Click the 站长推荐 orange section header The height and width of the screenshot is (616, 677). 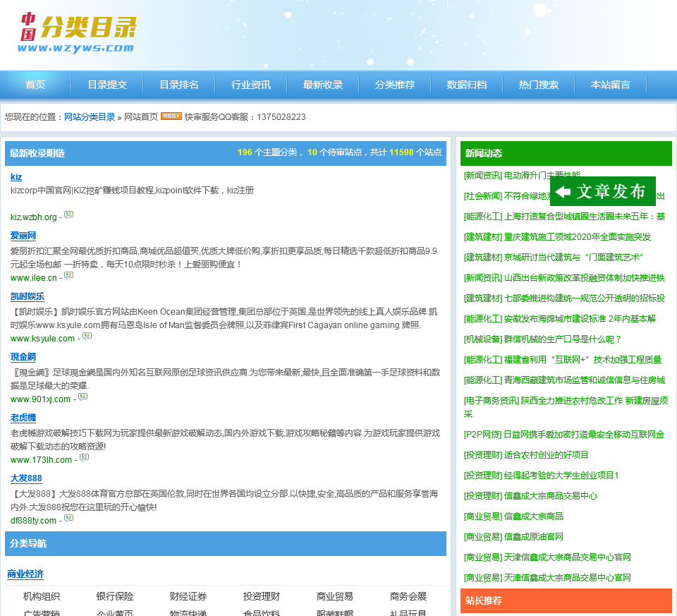coord(566,601)
